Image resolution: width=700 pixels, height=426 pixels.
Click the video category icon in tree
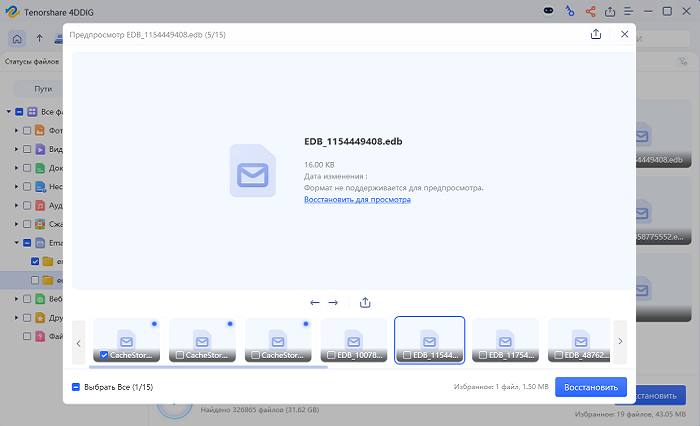[40, 149]
